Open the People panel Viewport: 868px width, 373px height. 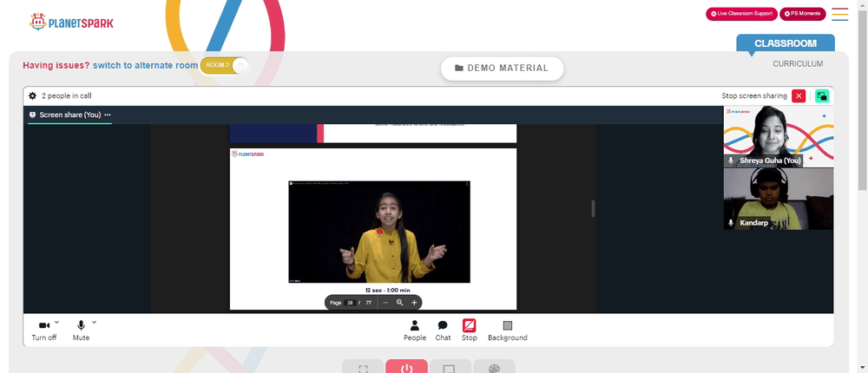click(x=415, y=330)
